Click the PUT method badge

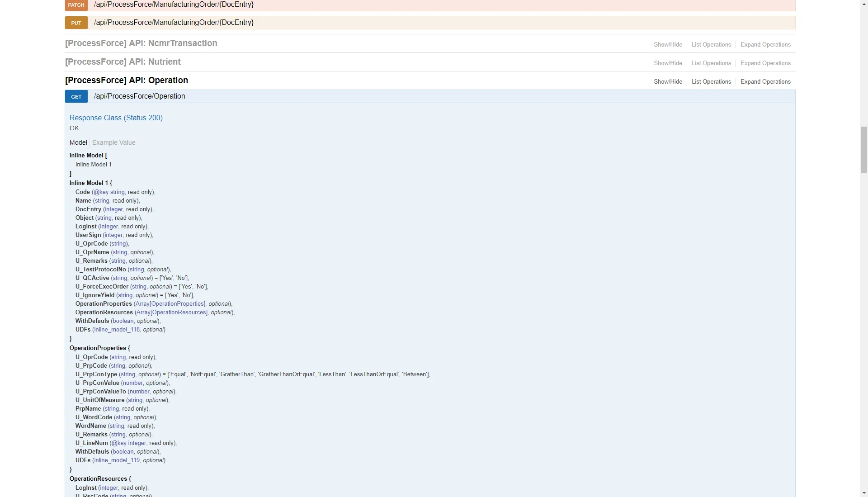76,23
